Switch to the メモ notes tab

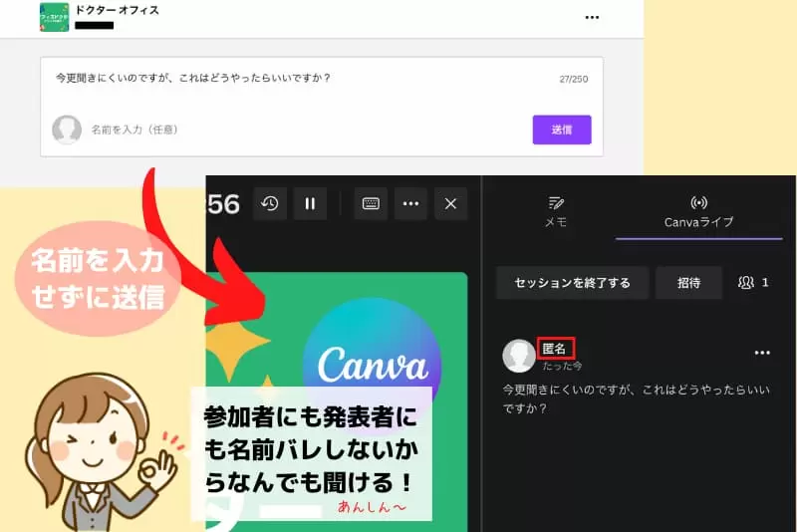[556, 211]
